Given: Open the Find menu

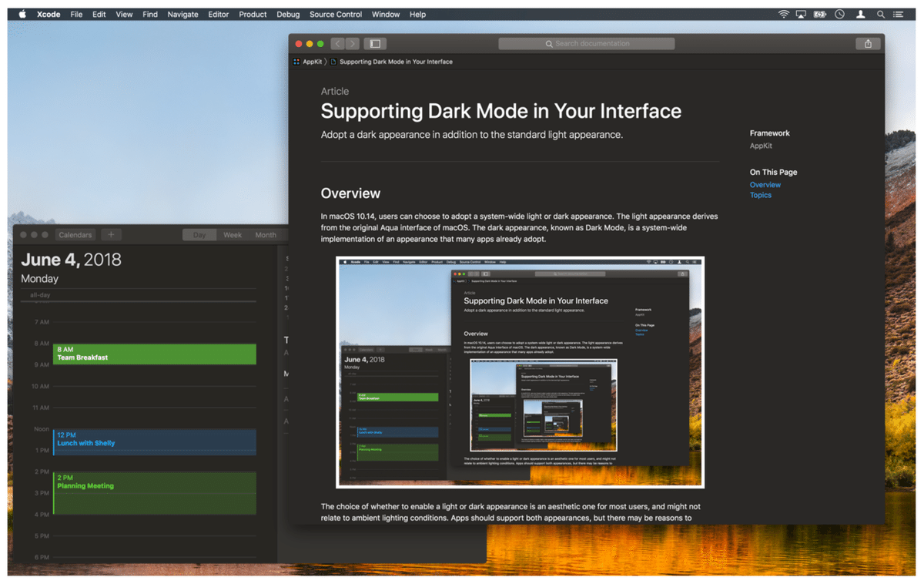Looking at the screenshot, I should tap(150, 15).
